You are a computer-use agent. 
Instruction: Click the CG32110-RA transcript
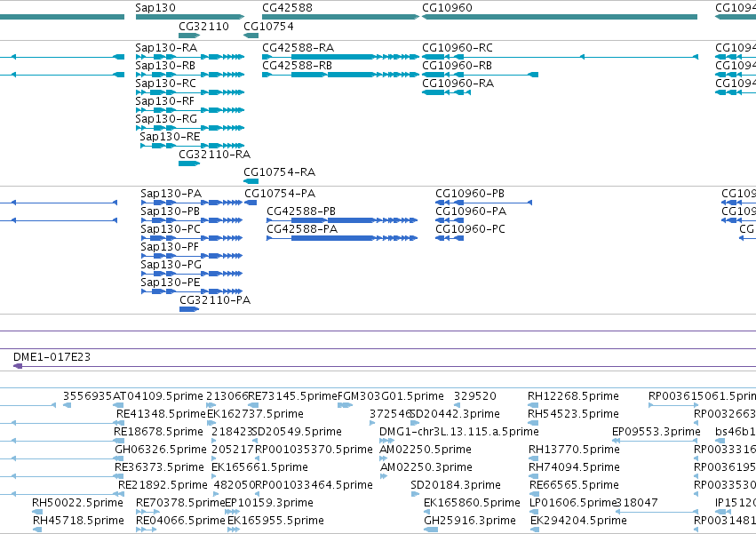click(189, 163)
